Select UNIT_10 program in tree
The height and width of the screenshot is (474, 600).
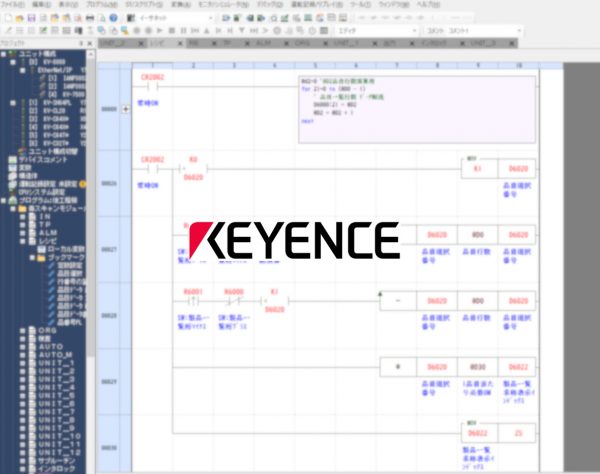60,436
